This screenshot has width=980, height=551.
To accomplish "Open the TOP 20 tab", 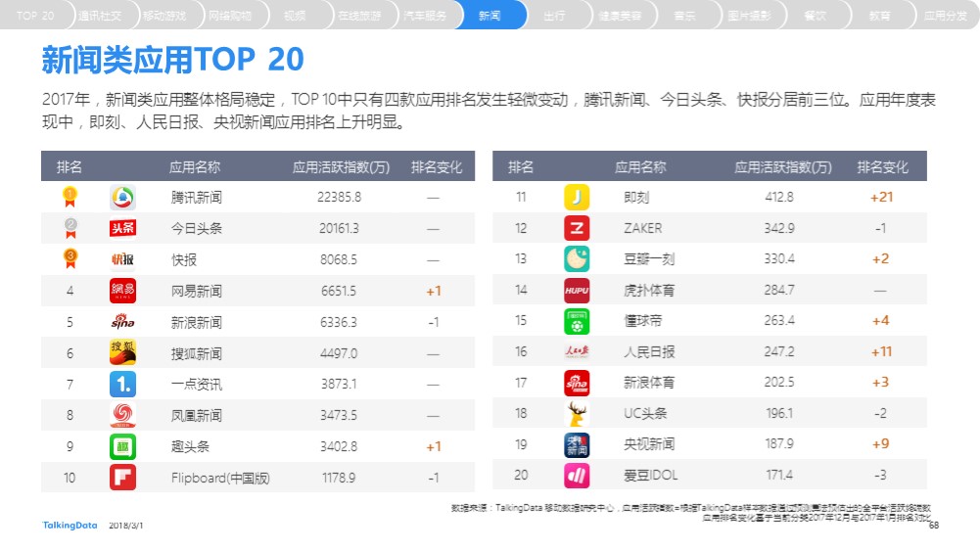I will click(x=35, y=15).
